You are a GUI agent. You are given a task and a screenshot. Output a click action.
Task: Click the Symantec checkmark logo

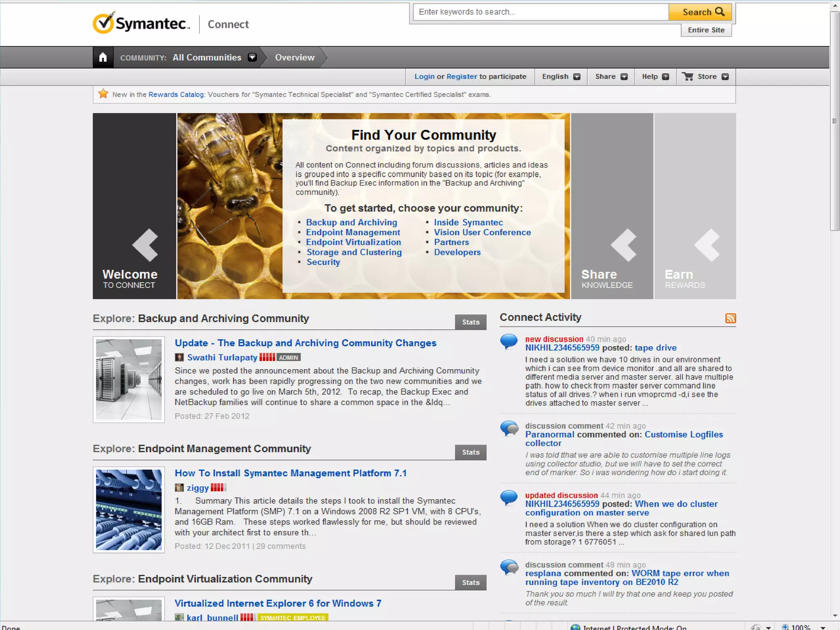coord(103,23)
